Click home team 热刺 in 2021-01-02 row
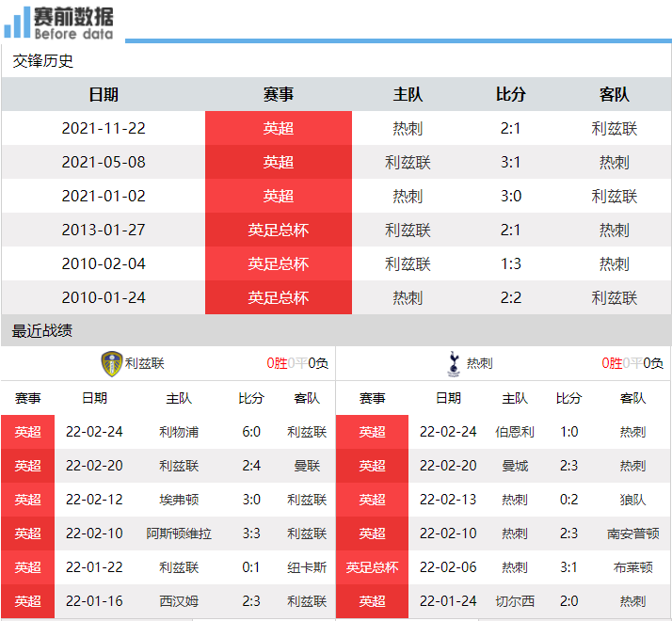Image resolution: width=672 pixels, height=621 pixels. (x=408, y=196)
